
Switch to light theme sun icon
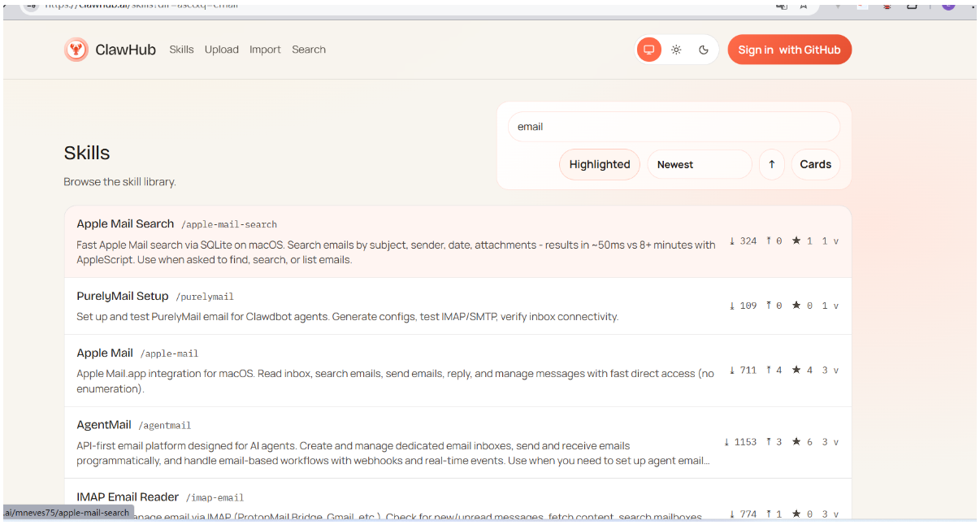point(676,50)
